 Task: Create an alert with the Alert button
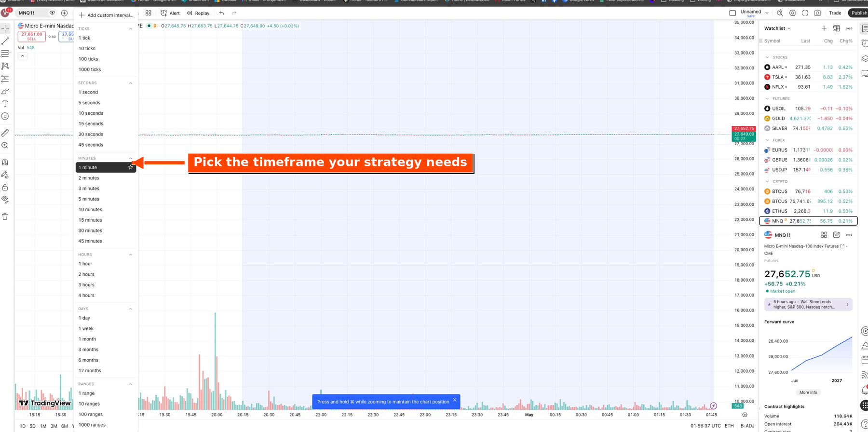coord(170,13)
